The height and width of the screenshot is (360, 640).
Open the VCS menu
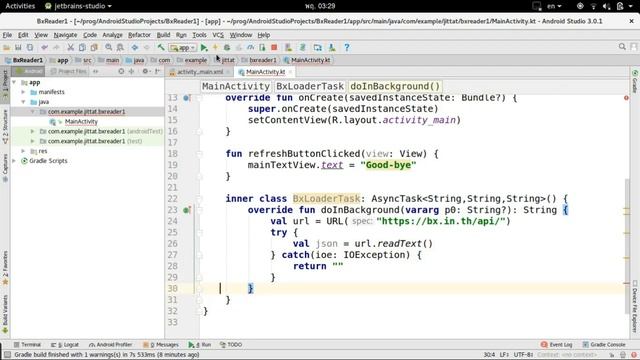click(x=218, y=35)
